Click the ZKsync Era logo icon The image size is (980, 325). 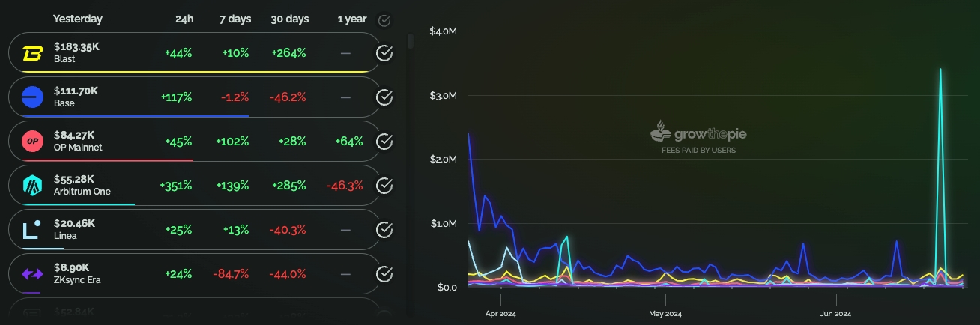(33, 274)
